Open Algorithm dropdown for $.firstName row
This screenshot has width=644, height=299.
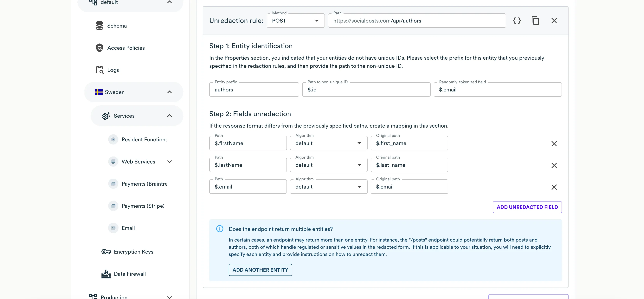(329, 143)
